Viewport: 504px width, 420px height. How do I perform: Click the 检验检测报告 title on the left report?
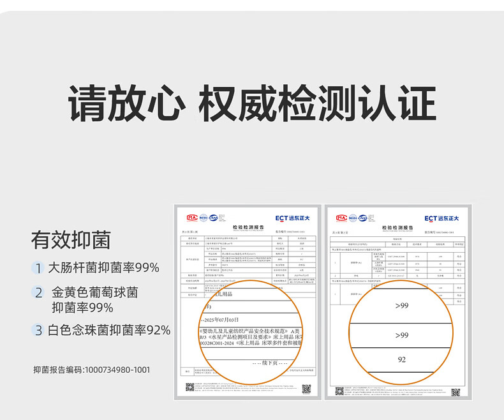tap(248, 227)
